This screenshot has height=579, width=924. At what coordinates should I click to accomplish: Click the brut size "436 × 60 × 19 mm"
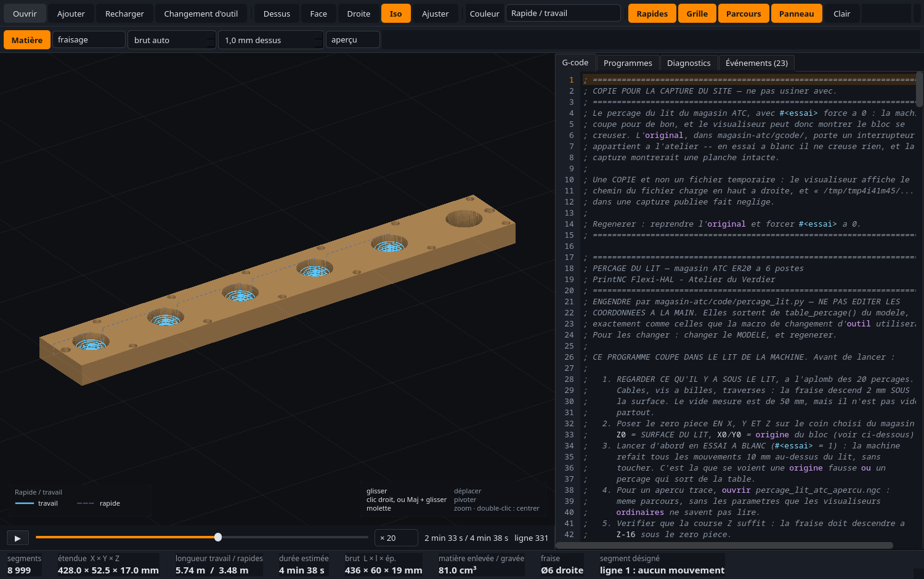click(384, 570)
